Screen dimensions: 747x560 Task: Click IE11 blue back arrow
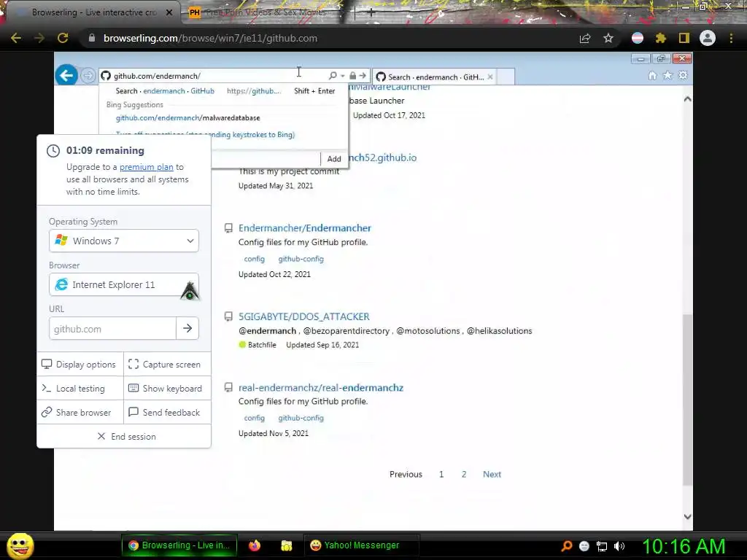(66, 75)
